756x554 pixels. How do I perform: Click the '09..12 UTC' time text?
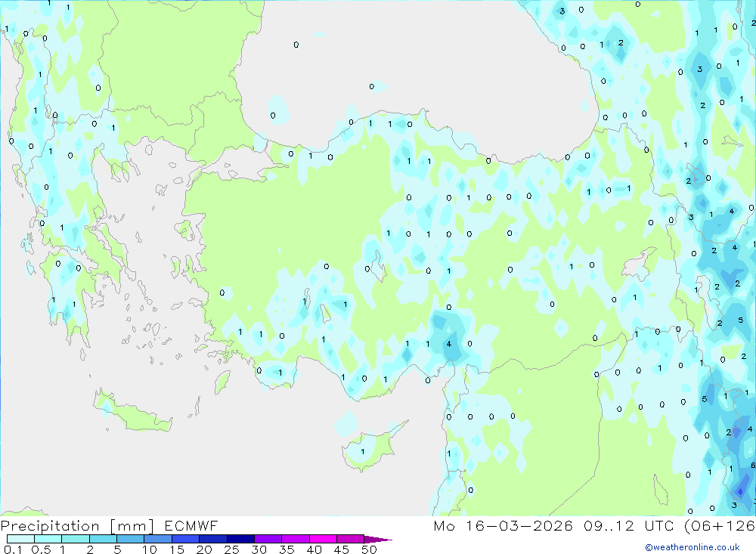click(x=628, y=525)
